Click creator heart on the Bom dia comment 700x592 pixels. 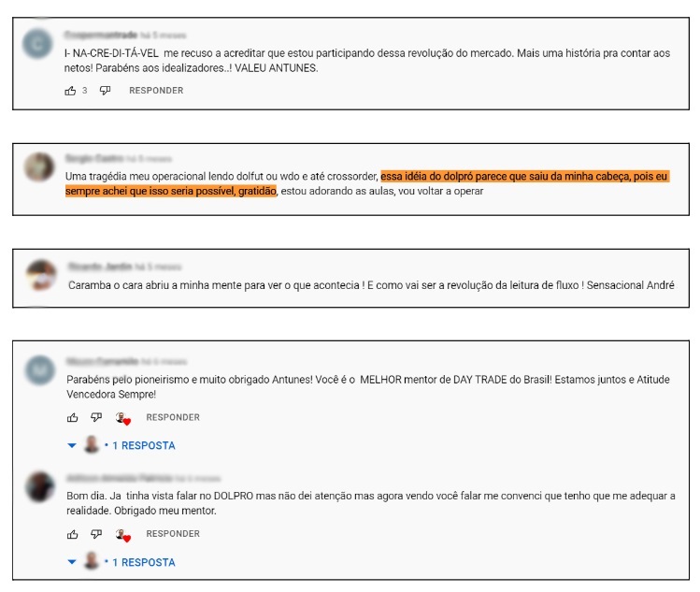(x=122, y=535)
